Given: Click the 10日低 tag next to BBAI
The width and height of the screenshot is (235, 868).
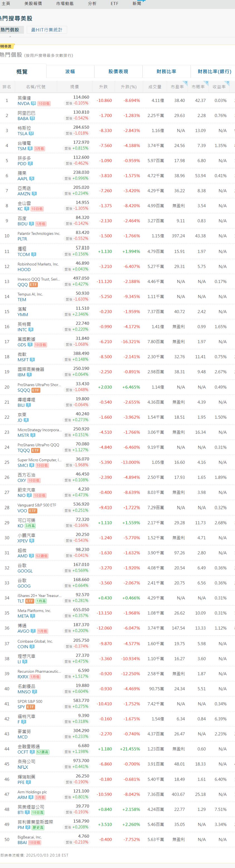Looking at the screenshot, I should pyautogui.click(x=35, y=843).
